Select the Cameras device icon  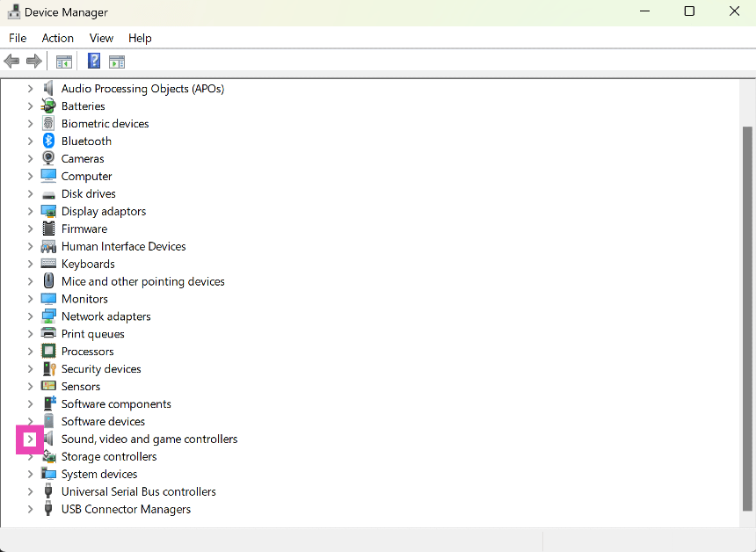coord(48,158)
